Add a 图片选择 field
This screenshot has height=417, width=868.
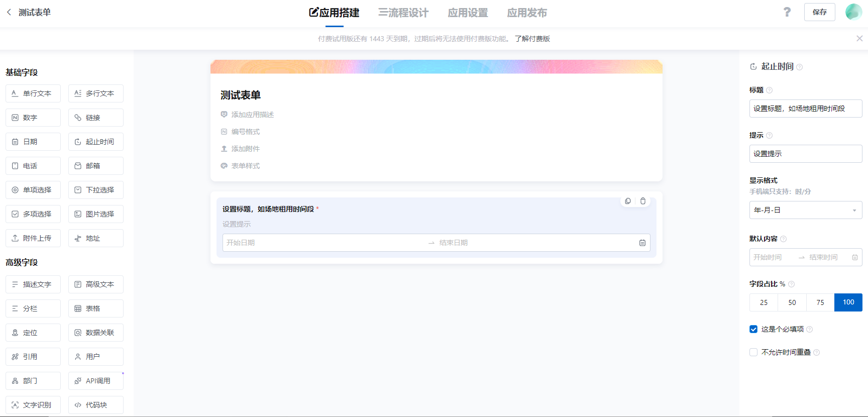point(96,214)
